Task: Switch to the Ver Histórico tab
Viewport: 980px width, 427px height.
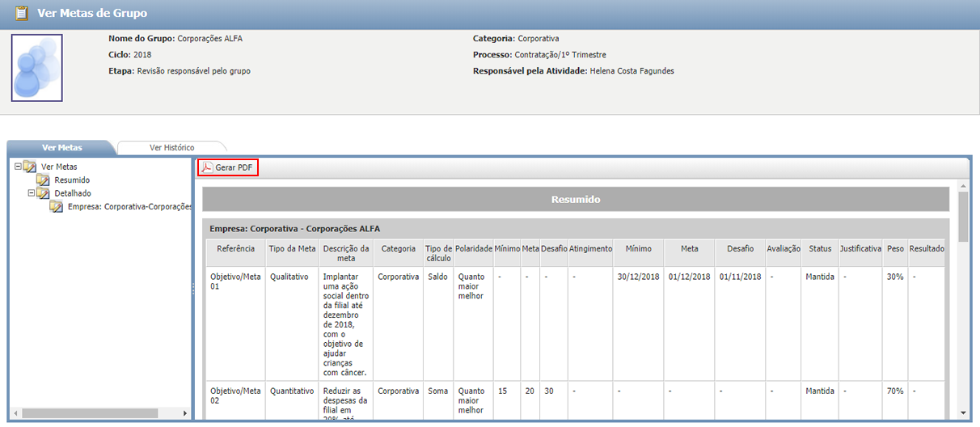Action: coord(171,147)
